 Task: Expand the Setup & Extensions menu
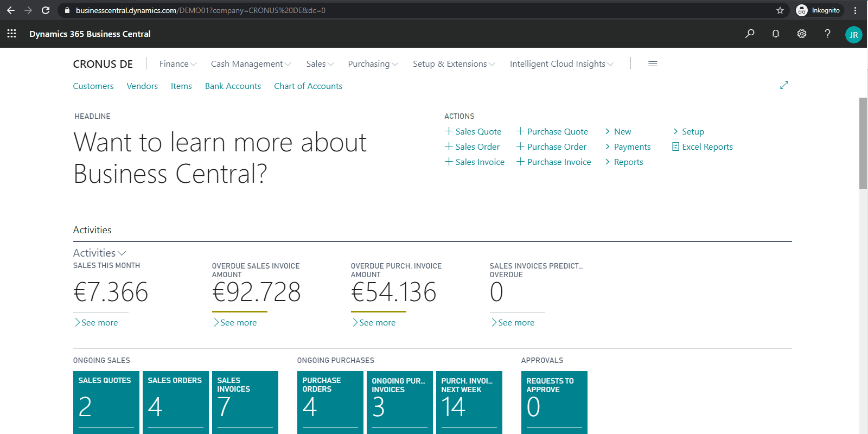click(454, 64)
